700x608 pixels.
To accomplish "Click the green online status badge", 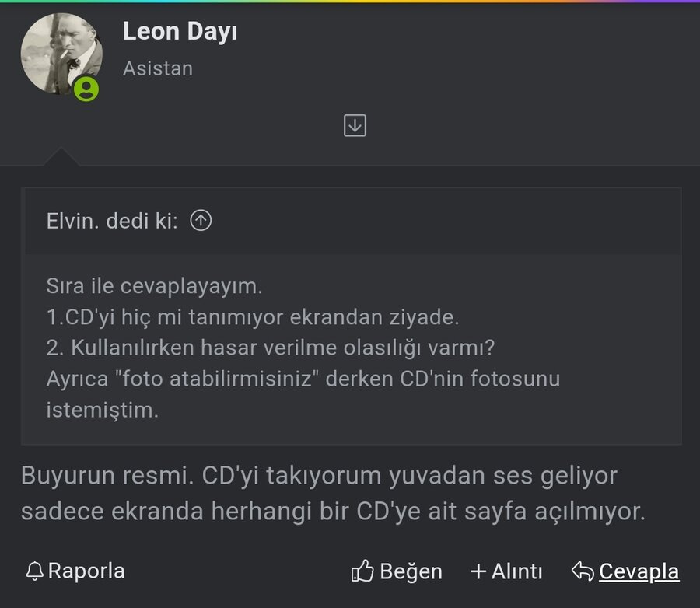I will (87, 89).
